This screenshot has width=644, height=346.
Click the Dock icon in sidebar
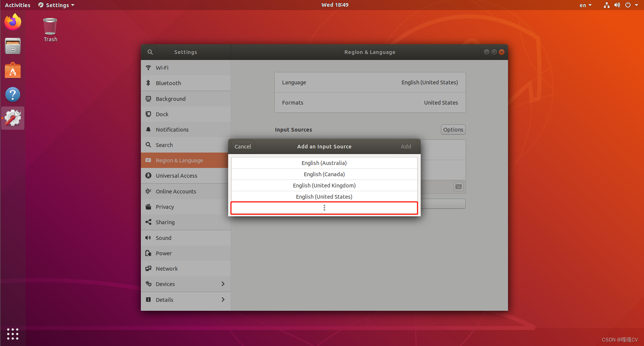[x=148, y=114]
